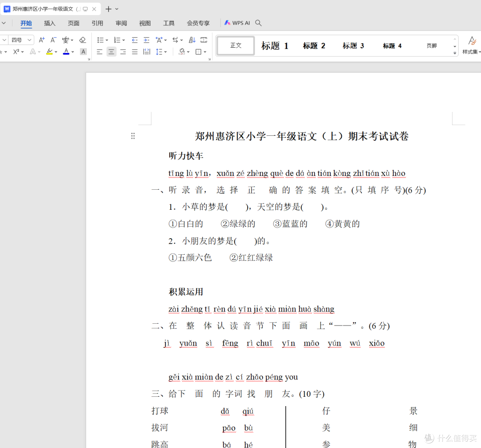This screenshot has width=481, height=448.
Task: Click the borders icon
Action: click(x=199, y=52)
